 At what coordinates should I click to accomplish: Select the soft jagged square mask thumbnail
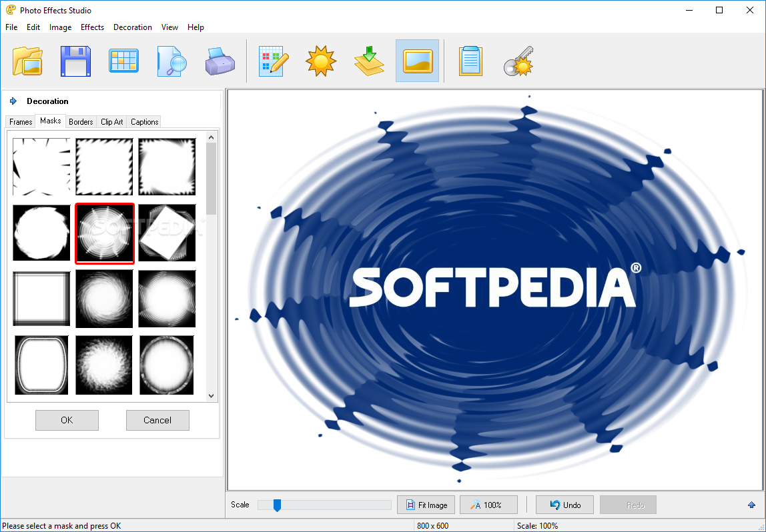tap(167, 167)
